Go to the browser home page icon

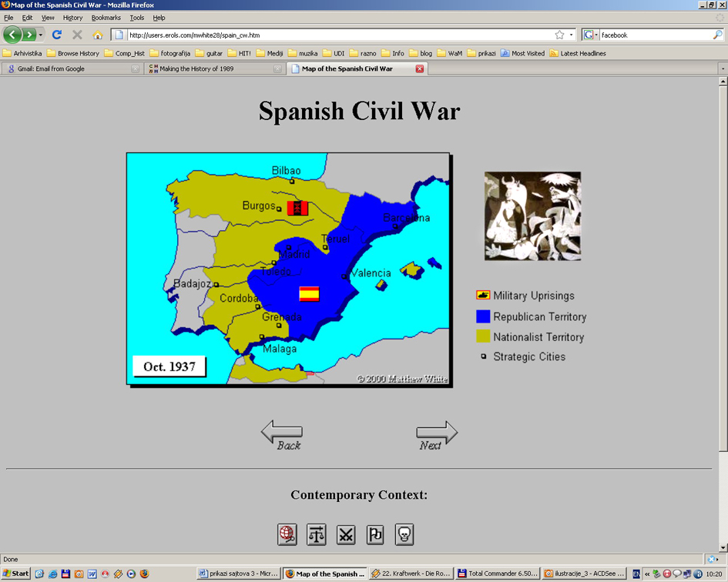pyautogui.click(x=98, y=35)
